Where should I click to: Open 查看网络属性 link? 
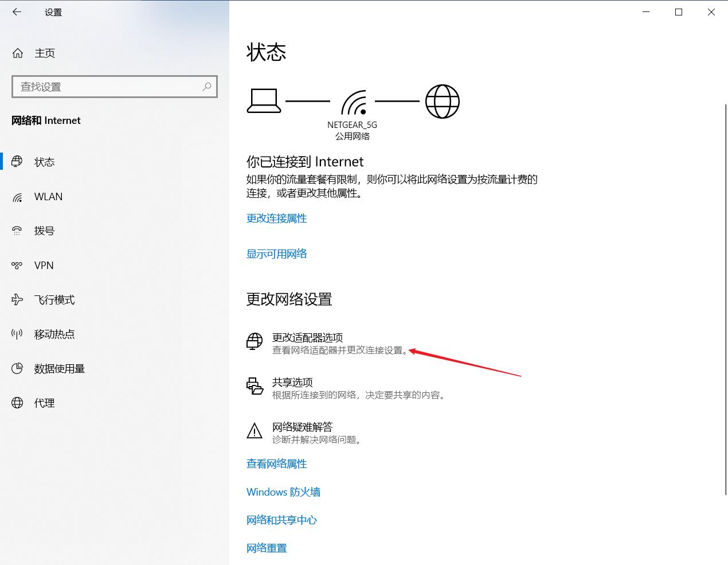coord(276,463)
